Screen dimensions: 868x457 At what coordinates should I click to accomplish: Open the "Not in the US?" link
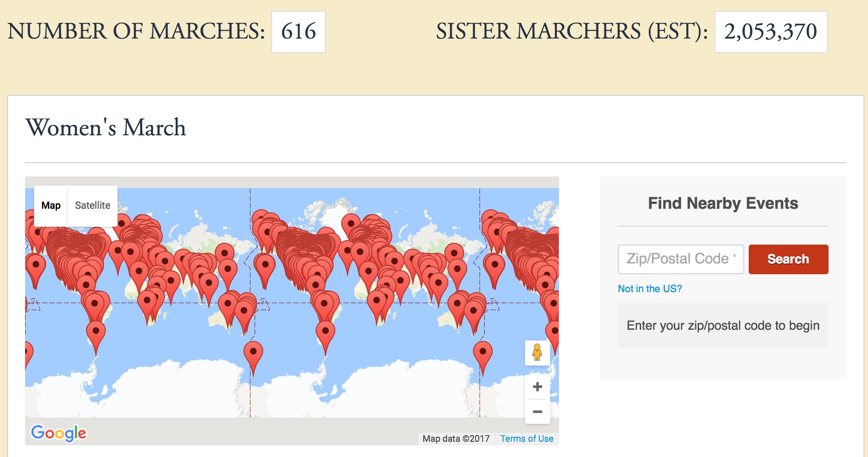(x=650, y=289)
